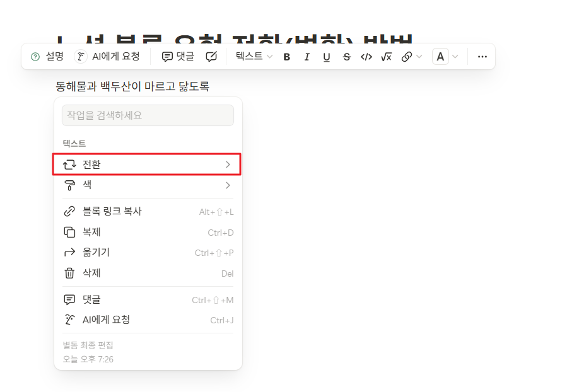Open the more options ellipsis menu
The width and height of the screenshot is (579, 392).
click(x=482, y=56)
